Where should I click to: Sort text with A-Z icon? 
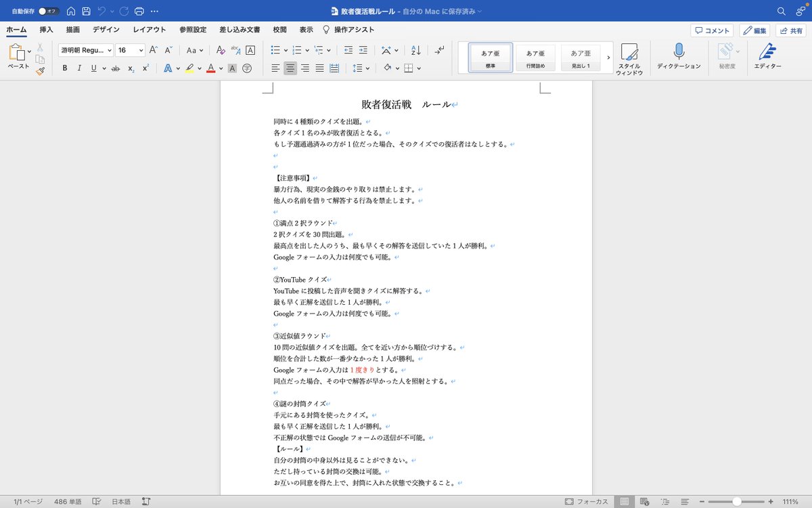416,50
